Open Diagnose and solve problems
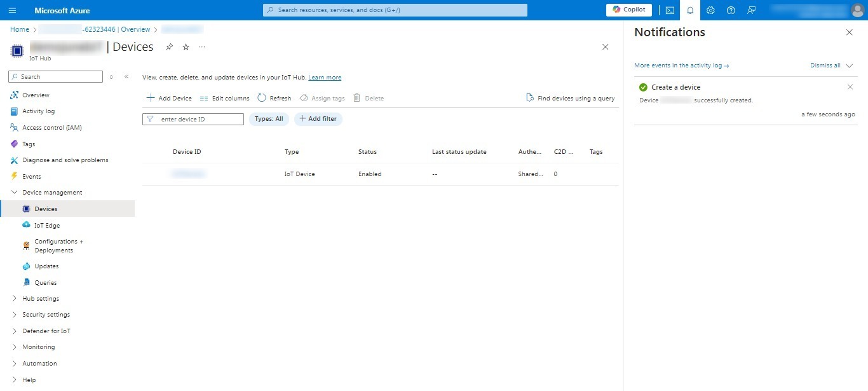Viewport: 868px width, 391px height. [65, 160]
